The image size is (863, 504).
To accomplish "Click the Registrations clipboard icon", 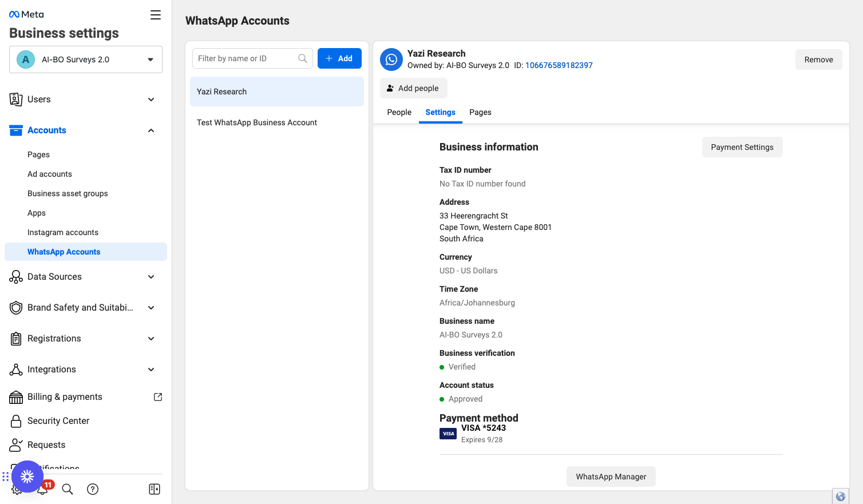I will [x=16, y=339].
